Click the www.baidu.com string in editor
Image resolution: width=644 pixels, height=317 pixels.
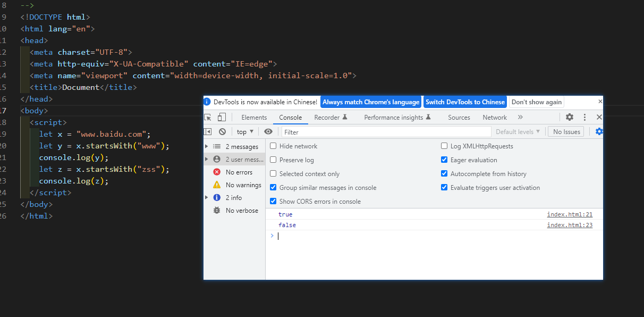tap(112, 134)
